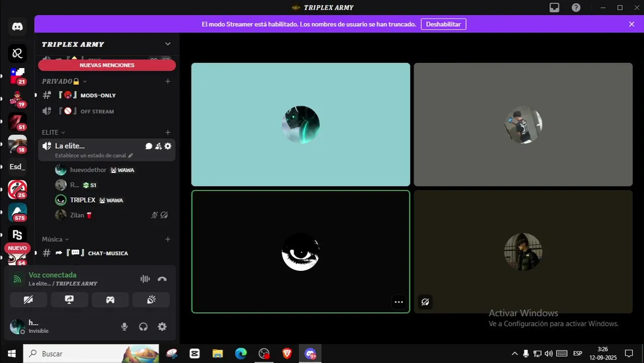The image size is (644, 363).
Task: Open La elite channel settings gear
Action: (x=168, y=146)
